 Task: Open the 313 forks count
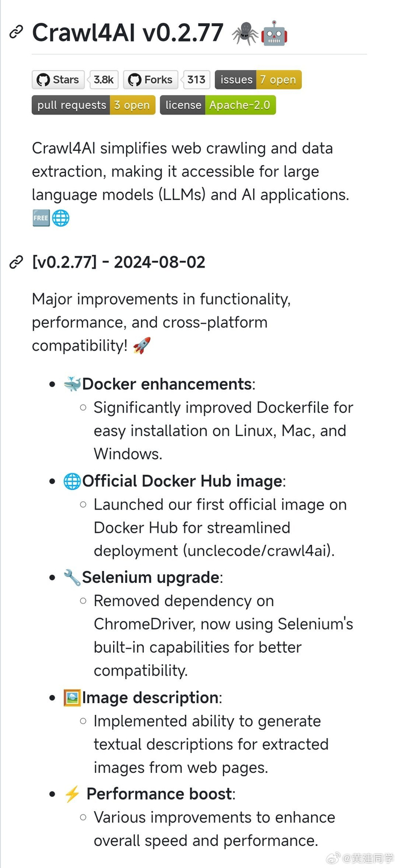pyautogui.click(x=196, y=80)
